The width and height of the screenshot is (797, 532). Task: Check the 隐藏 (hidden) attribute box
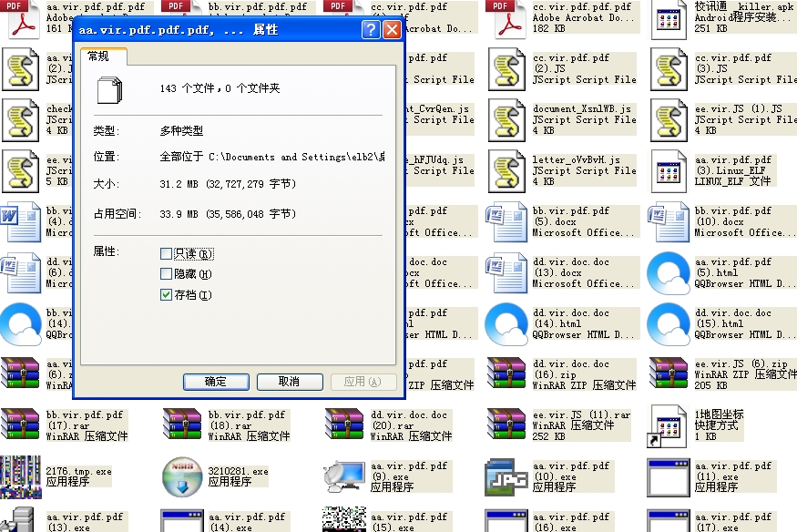click(x=166, y=274)
